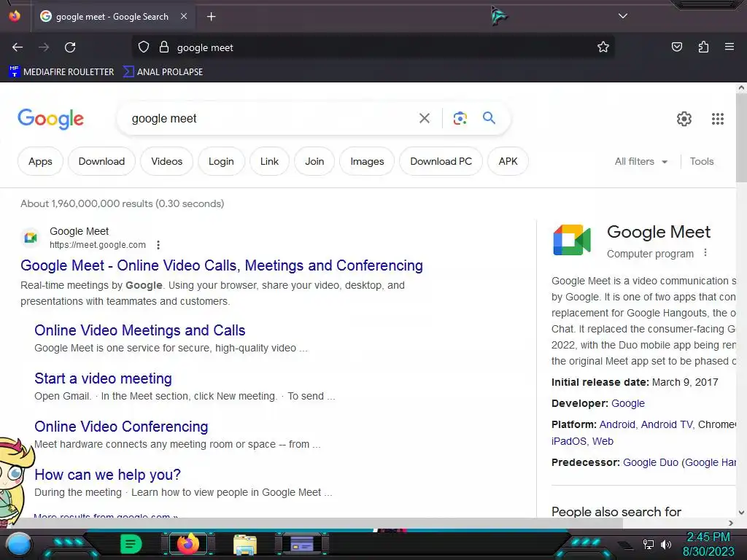Open the dots menu beside Computer program
The width and height of the screenshot is (747, 560).
tap(705, 253)
